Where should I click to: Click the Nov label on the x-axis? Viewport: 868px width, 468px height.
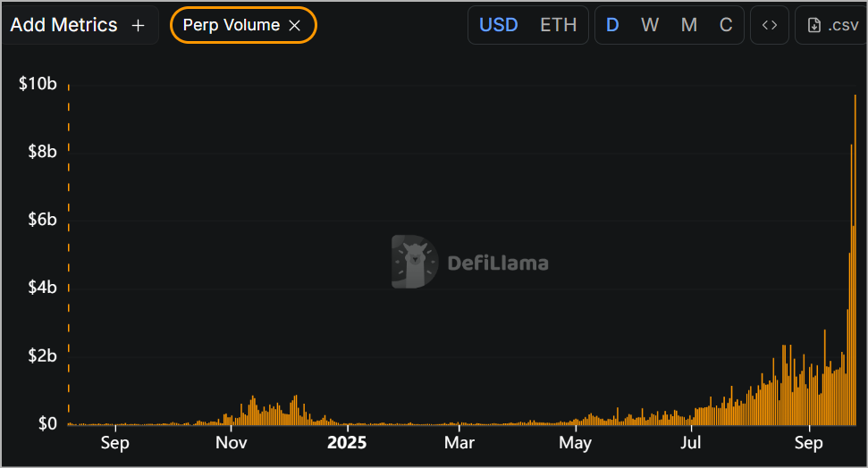(x=231, y=443)
